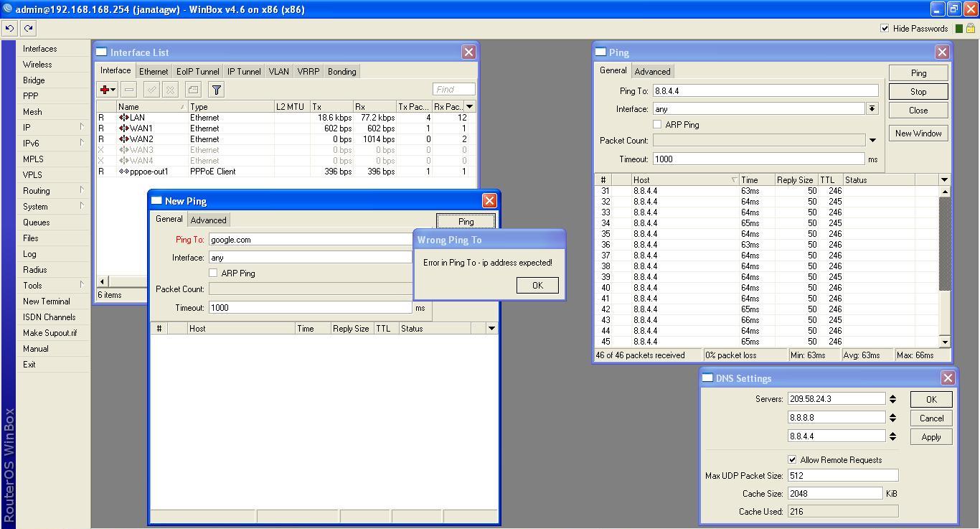Expand the Packet Count arrow in Ping window
980x529 pixels.
872,141
